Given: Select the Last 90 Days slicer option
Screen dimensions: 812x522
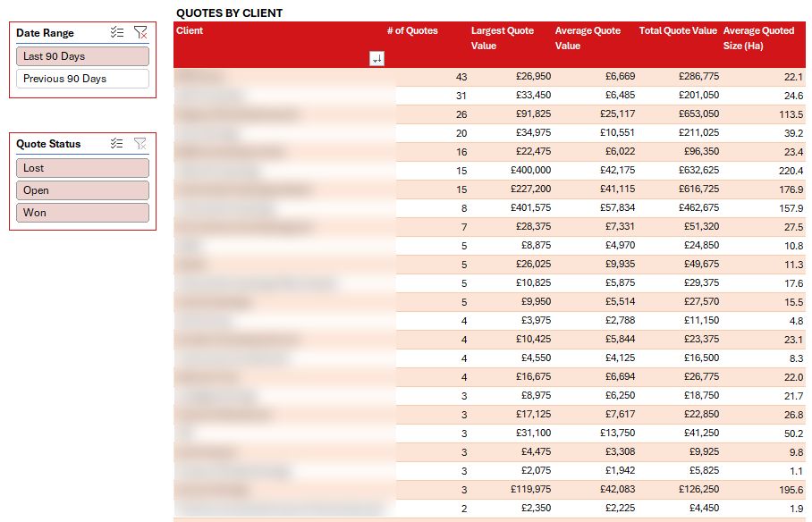Looking at the screenshot, I should click(x=82, y=56).
